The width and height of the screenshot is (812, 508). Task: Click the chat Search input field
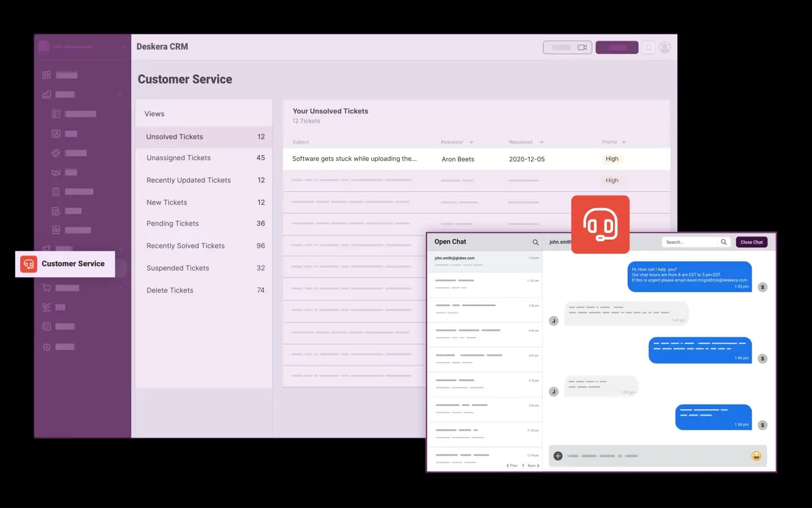click(690, 242)
